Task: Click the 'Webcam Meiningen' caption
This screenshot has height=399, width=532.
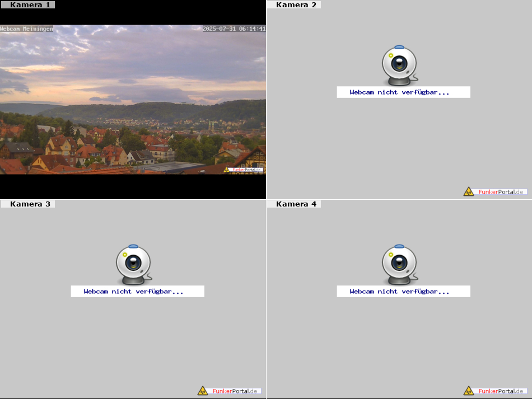Action: 26,29
